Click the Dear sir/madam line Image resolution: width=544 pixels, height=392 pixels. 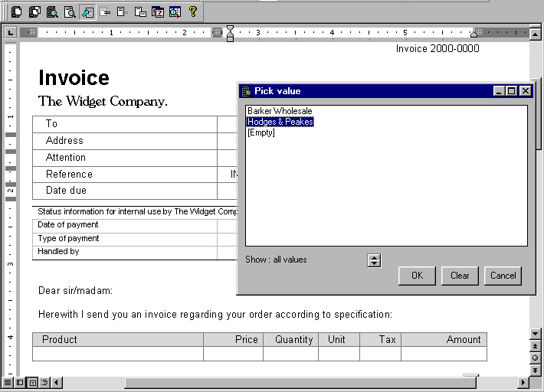tap(75, 290)
